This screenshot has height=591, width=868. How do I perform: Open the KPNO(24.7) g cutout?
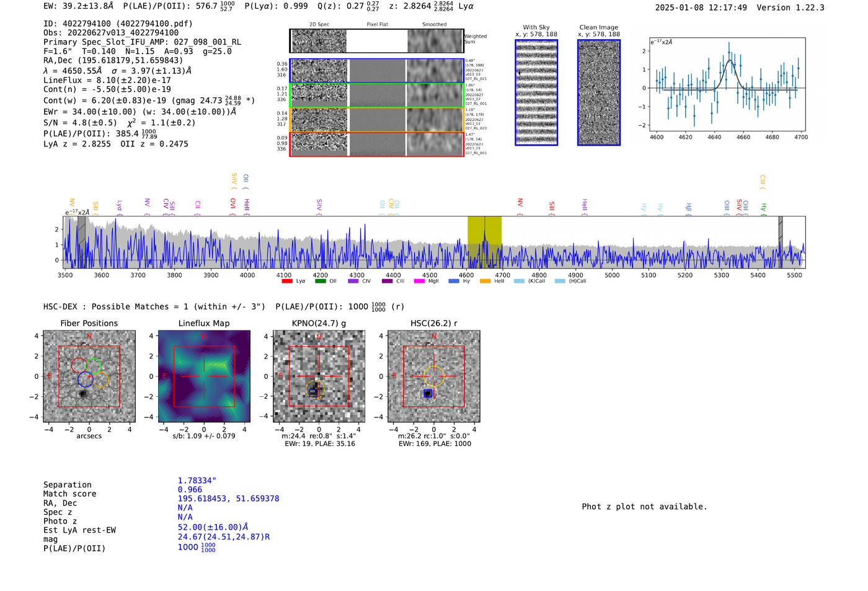point(319,376)
